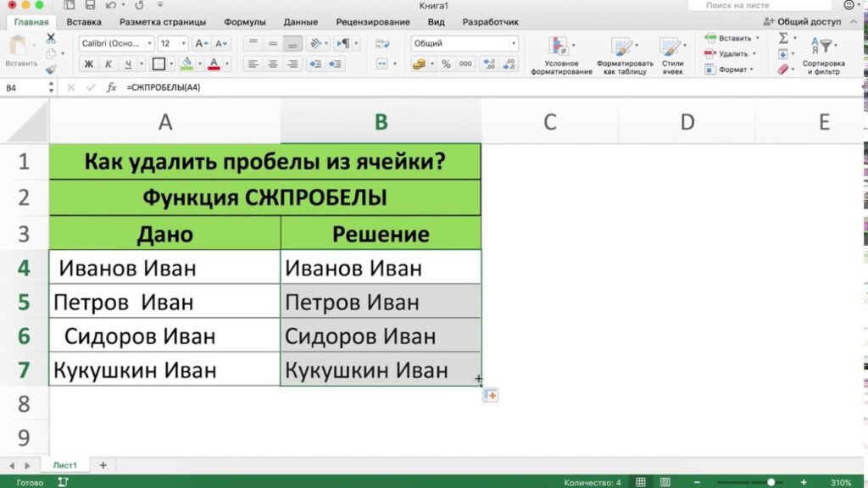Open the font size 12 dropdown

click(173, 43)
